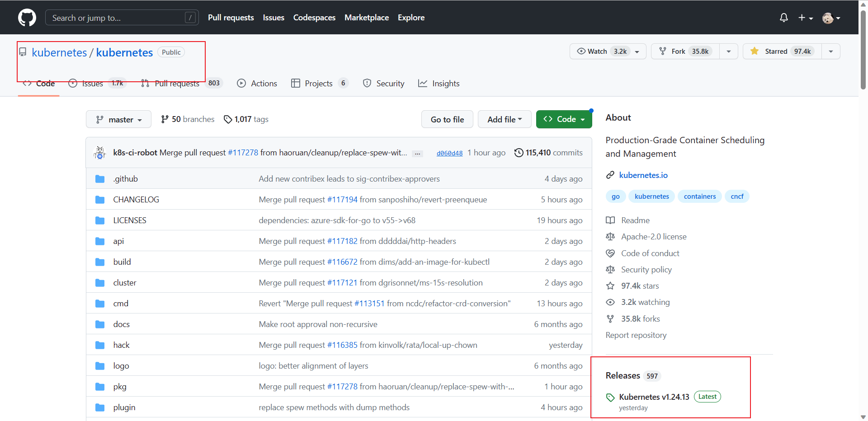Select the cncf topic tag
Screen dimensions: 868x421
coord(737,196)
